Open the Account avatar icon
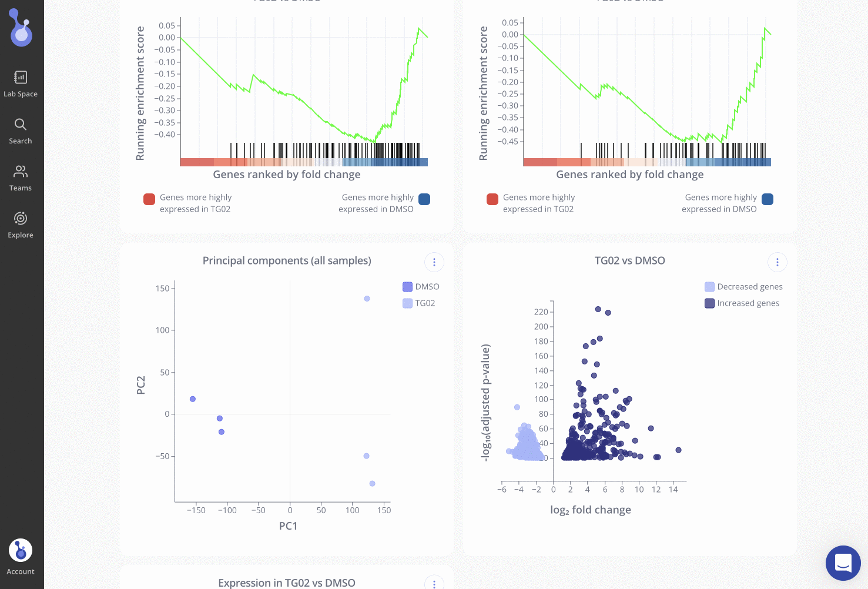Viewport: 868px width, 589px height. point(21,551)
